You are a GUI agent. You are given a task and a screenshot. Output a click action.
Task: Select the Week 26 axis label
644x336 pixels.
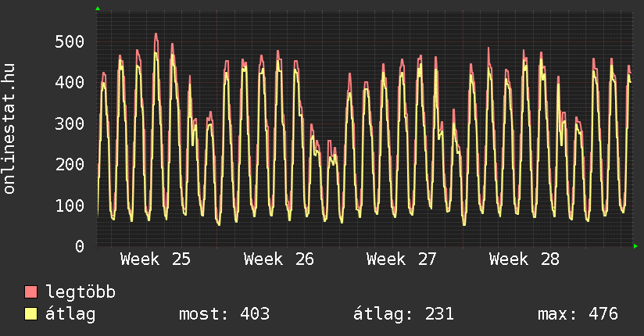point(278,259)
